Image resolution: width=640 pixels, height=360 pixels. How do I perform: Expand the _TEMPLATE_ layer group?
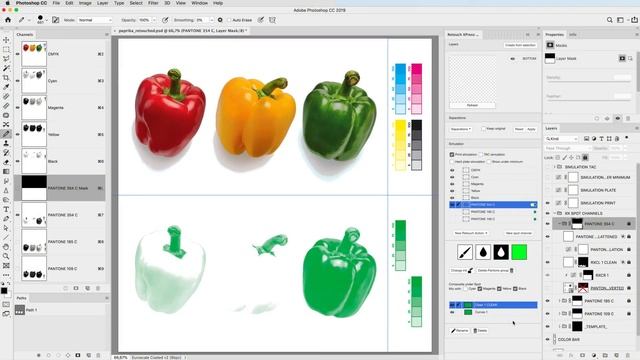coord(559,326)
